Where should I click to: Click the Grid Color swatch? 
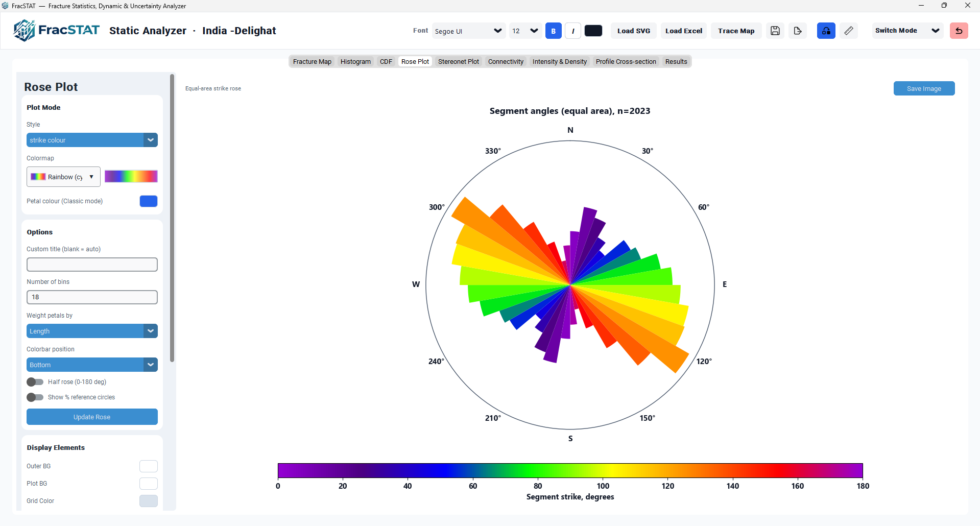pyautogui.click(x=149, y=501)
